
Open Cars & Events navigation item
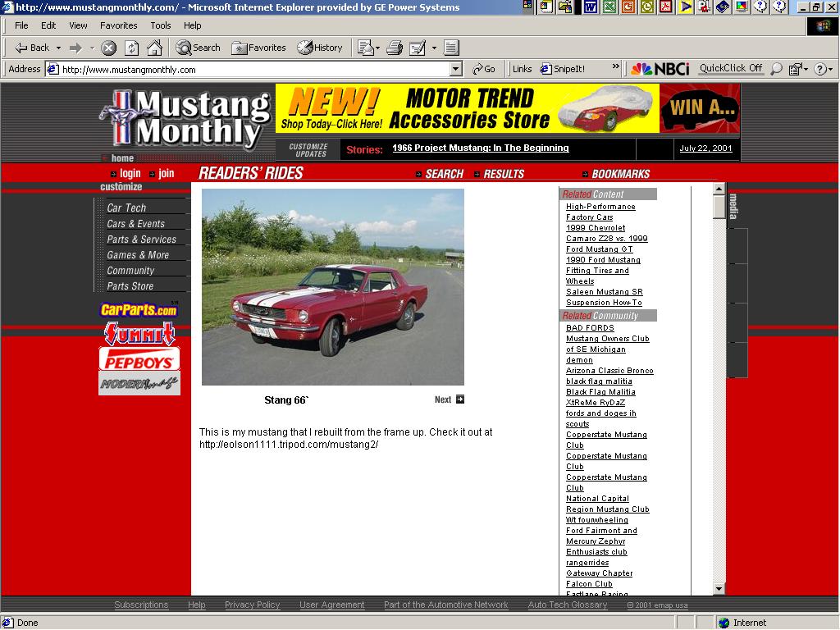pyautogui.click(x=135, y=224)
